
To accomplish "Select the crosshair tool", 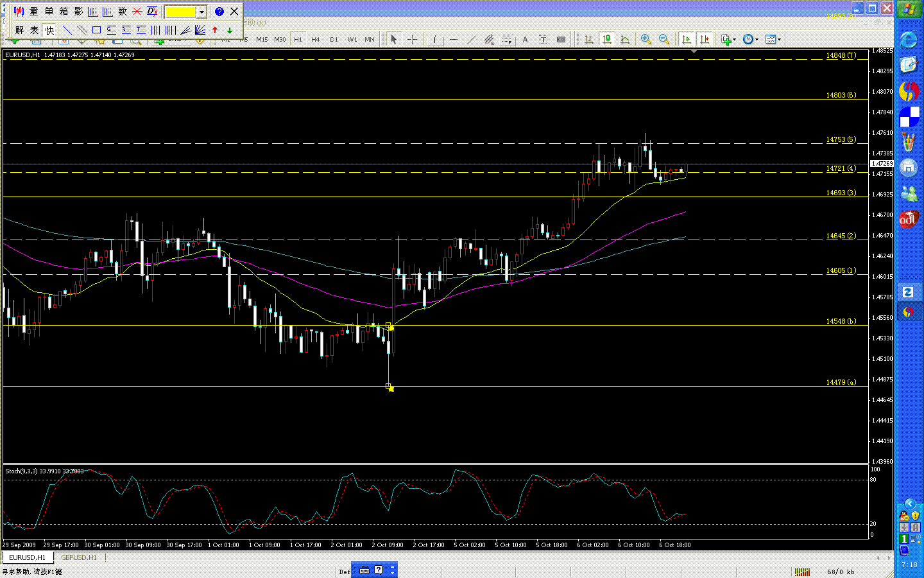I will pos(412,40).
